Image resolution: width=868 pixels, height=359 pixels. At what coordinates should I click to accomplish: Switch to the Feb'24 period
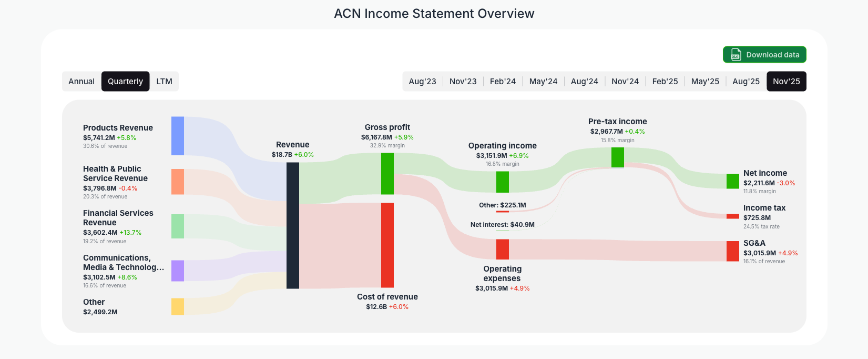point(503,81)
